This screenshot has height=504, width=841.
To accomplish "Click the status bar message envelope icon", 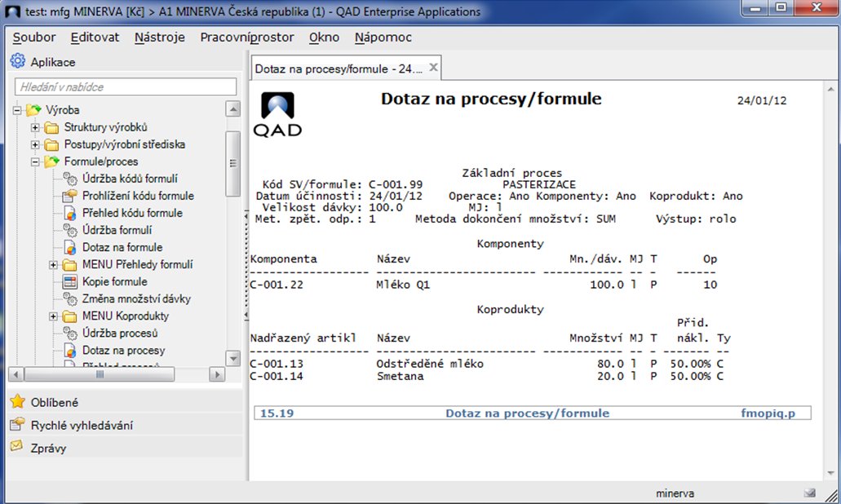I will [810, 493].
